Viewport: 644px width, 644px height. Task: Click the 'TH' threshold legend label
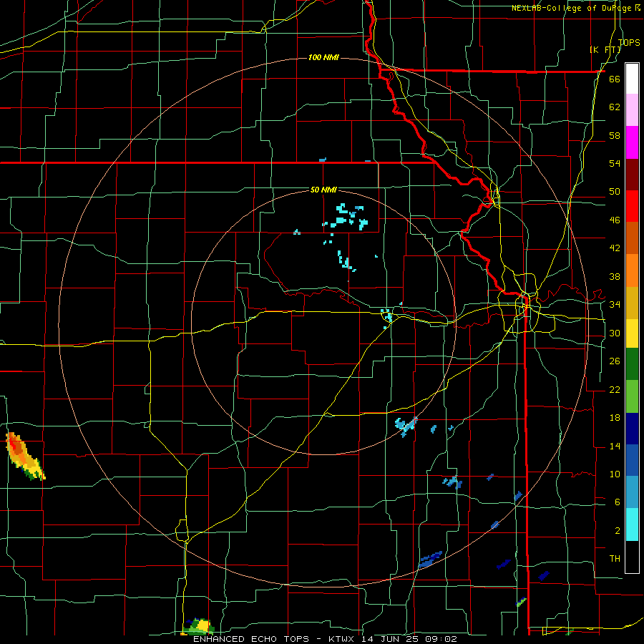tap(615, 559)
